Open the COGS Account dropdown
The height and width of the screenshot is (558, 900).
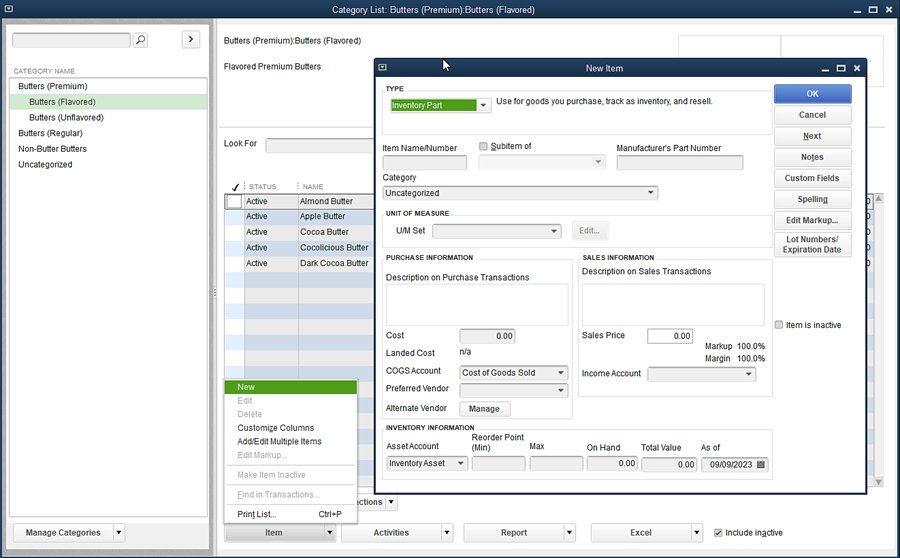click(x=561, y=373)
